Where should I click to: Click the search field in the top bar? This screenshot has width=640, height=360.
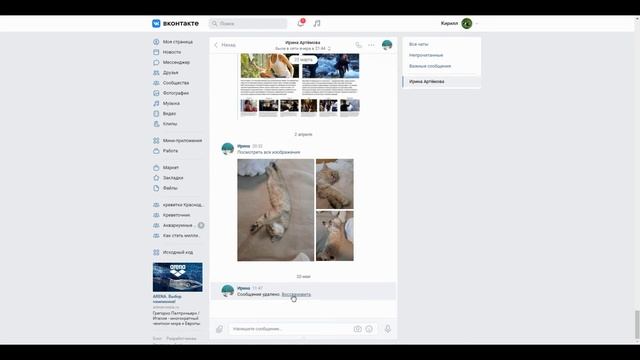tap(248, 24)
